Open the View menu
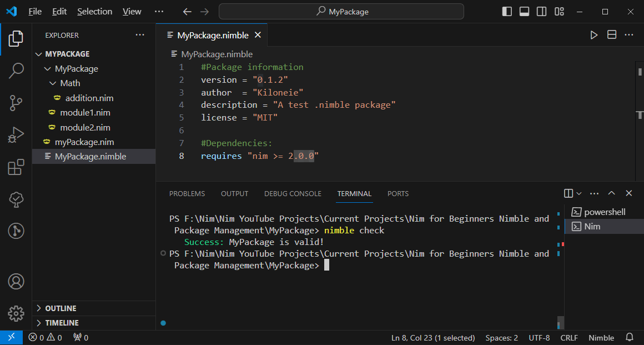644x345 pixels. tap(132, 12)
